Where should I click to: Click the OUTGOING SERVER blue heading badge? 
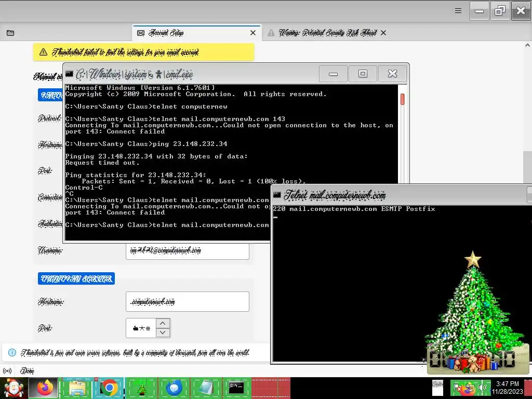76,278
